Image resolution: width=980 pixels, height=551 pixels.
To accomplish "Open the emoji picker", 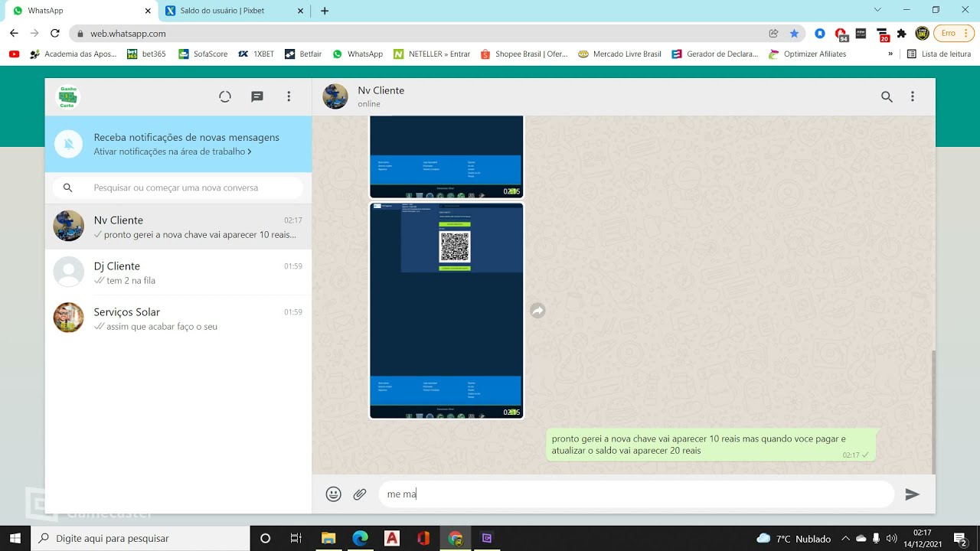I will (333, 494).
